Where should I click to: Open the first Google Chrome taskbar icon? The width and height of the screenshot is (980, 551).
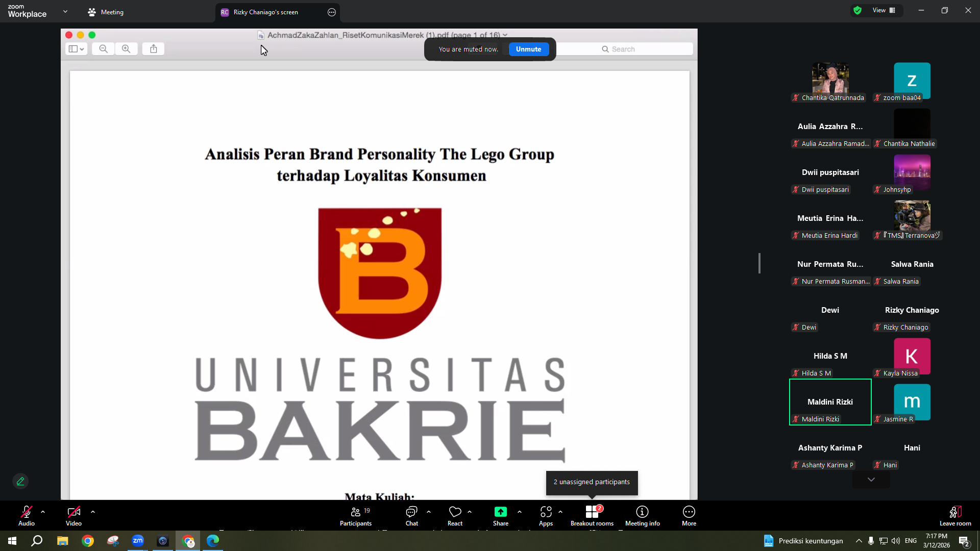coord(88,541)
